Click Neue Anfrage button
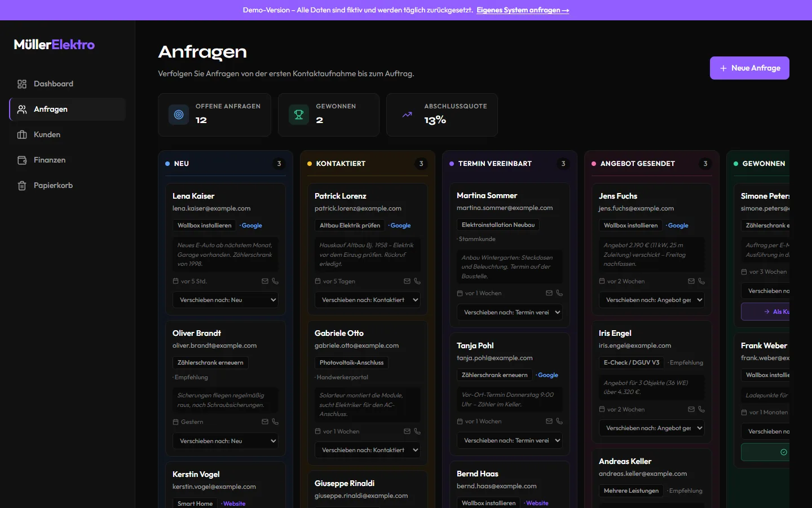The image size is (812, 508). tap(749, 68)
